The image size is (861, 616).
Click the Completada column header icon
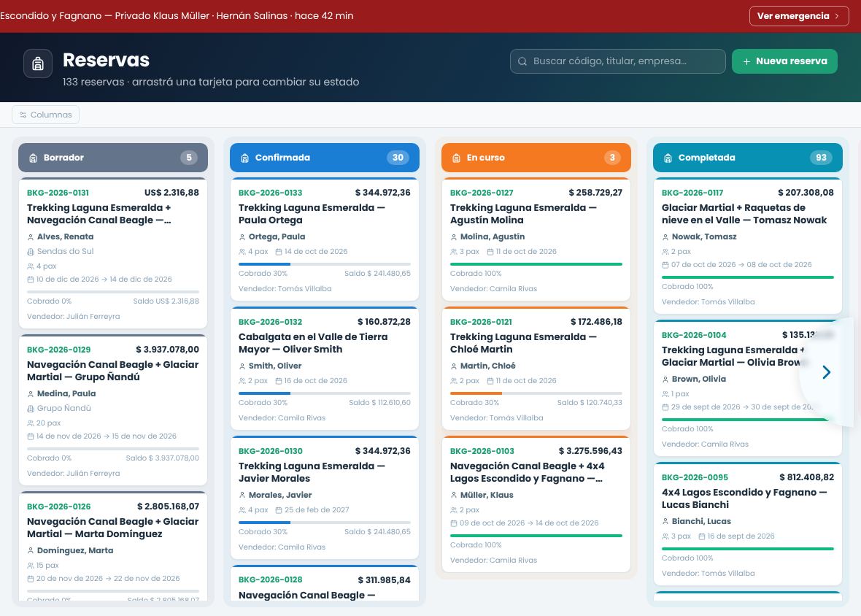[x=668, y=158]
